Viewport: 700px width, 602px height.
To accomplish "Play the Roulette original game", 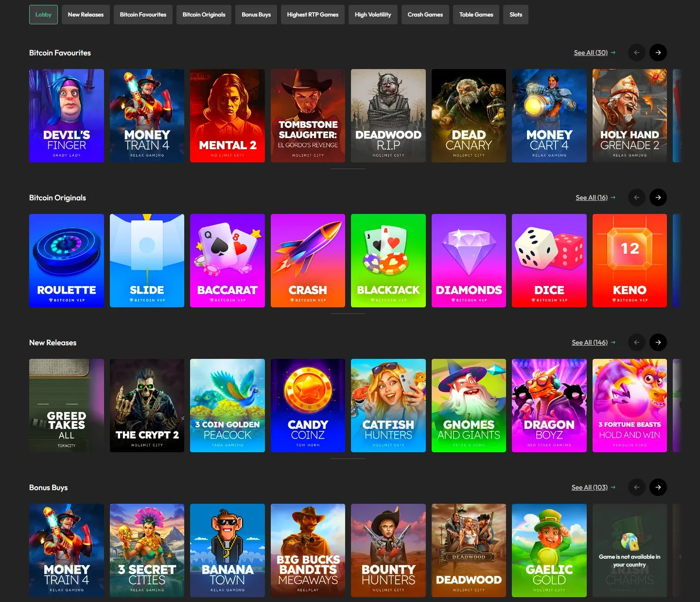I will click(67, 261).
